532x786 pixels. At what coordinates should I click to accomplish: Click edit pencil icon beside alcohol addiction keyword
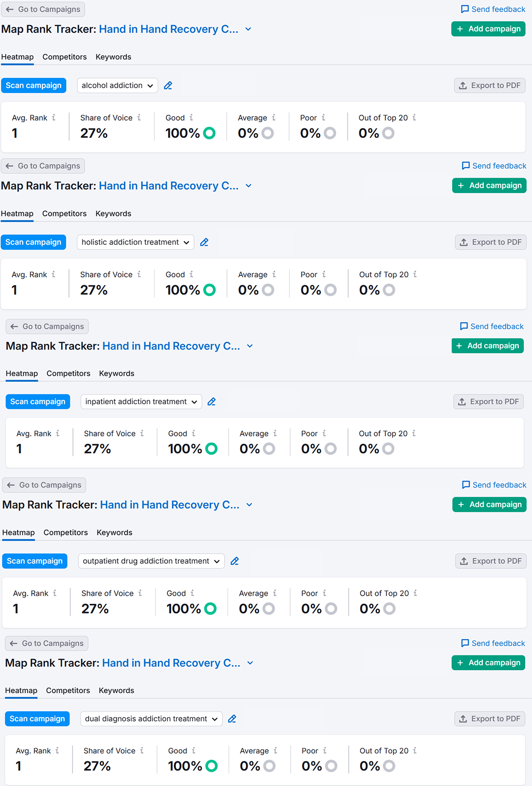[x=168, y=86]
